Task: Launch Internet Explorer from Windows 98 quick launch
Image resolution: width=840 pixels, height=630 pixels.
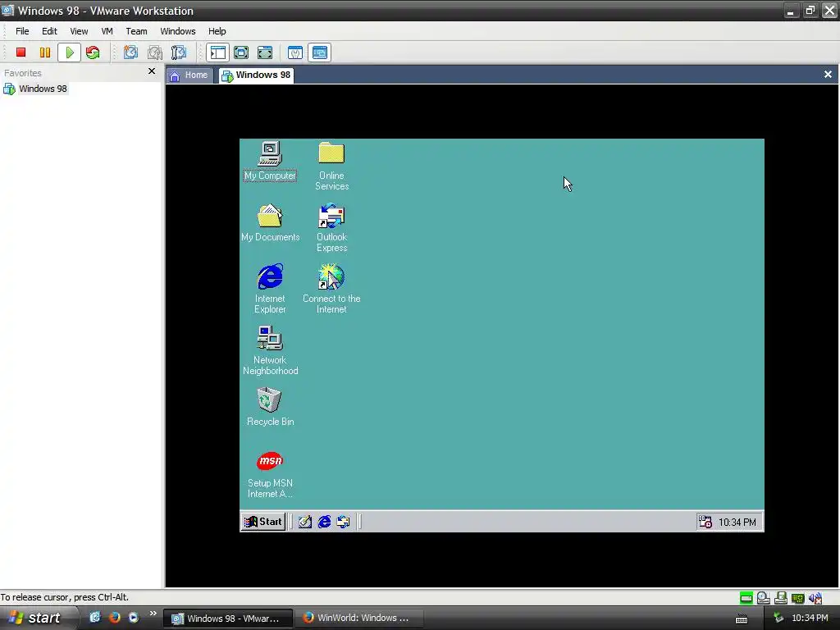Action: pos(324,522)
